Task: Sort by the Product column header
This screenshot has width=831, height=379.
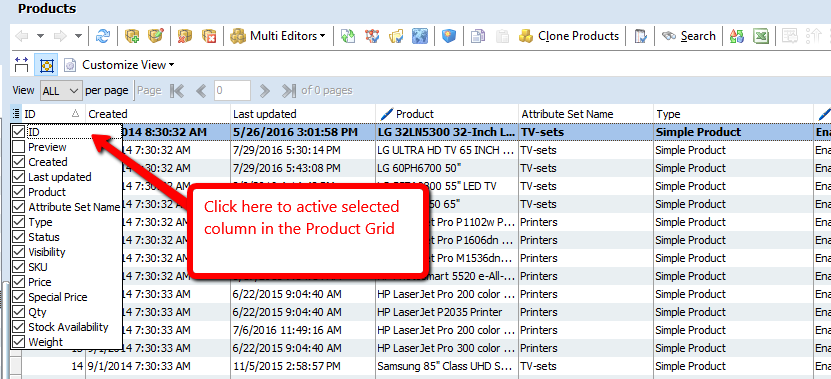Action: [447, 113]
